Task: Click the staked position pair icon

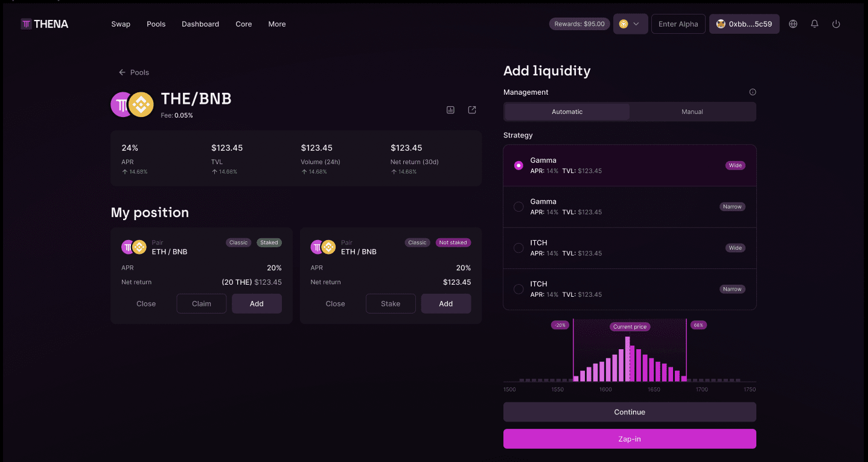Action: pyautogui.click(x=134, y=247)
